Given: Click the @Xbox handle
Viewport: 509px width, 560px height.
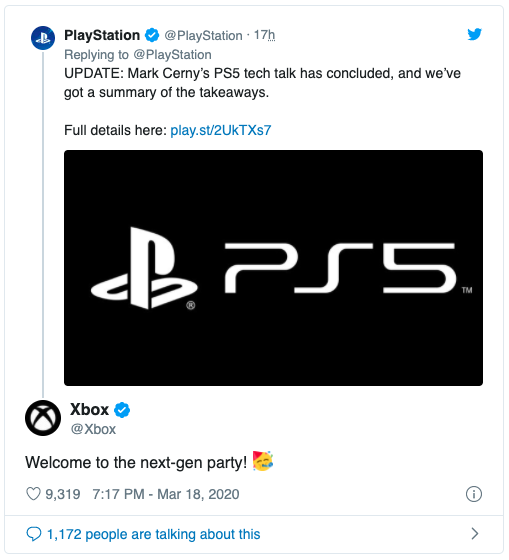Looking at the screenshot, I should pos(93,429).
